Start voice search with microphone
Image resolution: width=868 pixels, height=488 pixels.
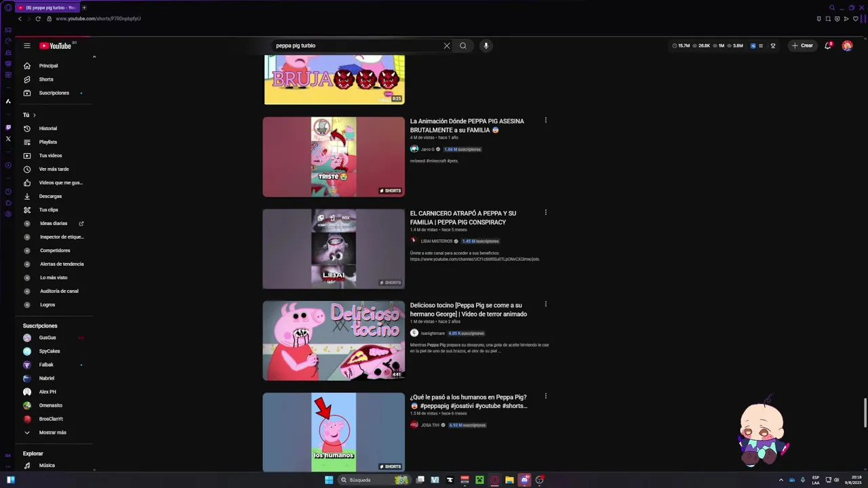point(486,45)
